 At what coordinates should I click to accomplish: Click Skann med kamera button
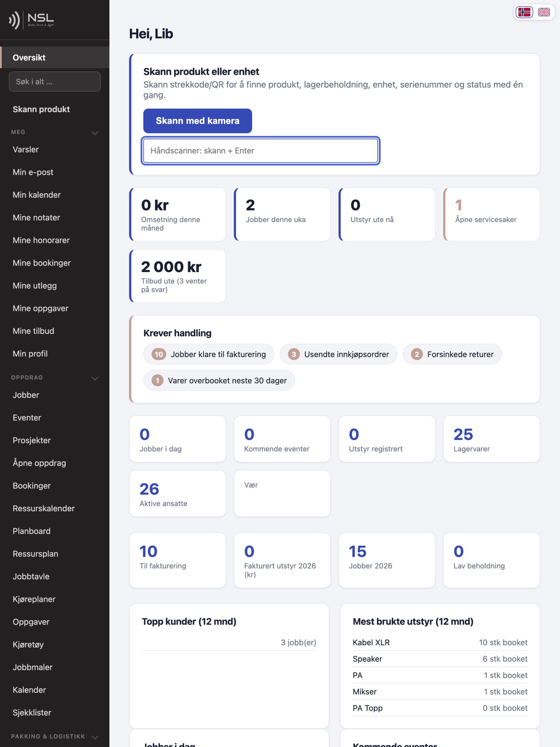click(198, 121)
